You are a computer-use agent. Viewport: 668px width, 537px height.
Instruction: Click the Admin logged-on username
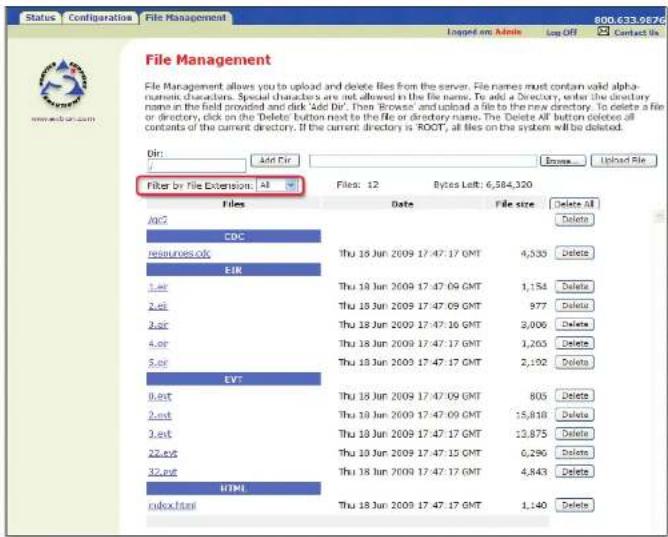pos(508,32)
